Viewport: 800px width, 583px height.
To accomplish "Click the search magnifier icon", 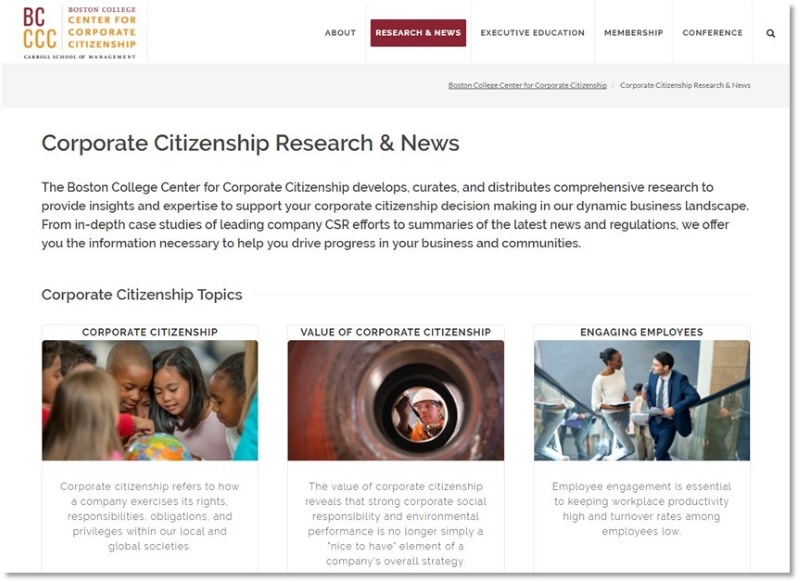I will pyautogui.click(x=770, y=33).
